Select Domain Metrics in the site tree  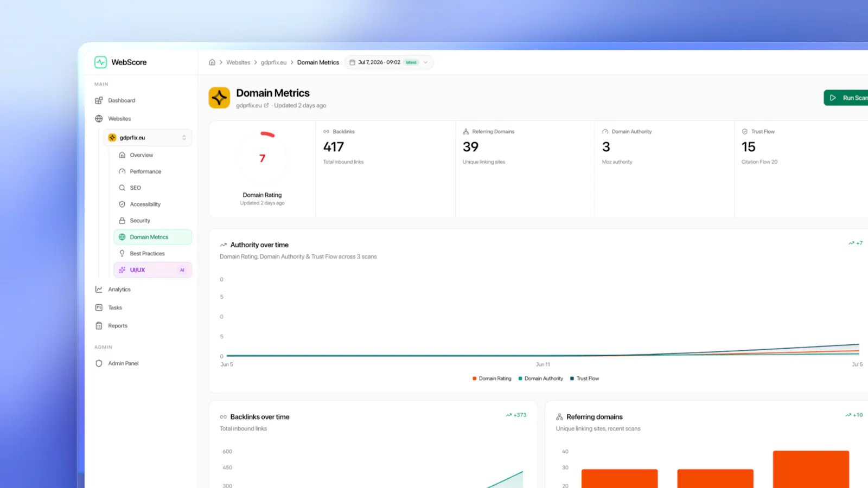pos(152,237)
